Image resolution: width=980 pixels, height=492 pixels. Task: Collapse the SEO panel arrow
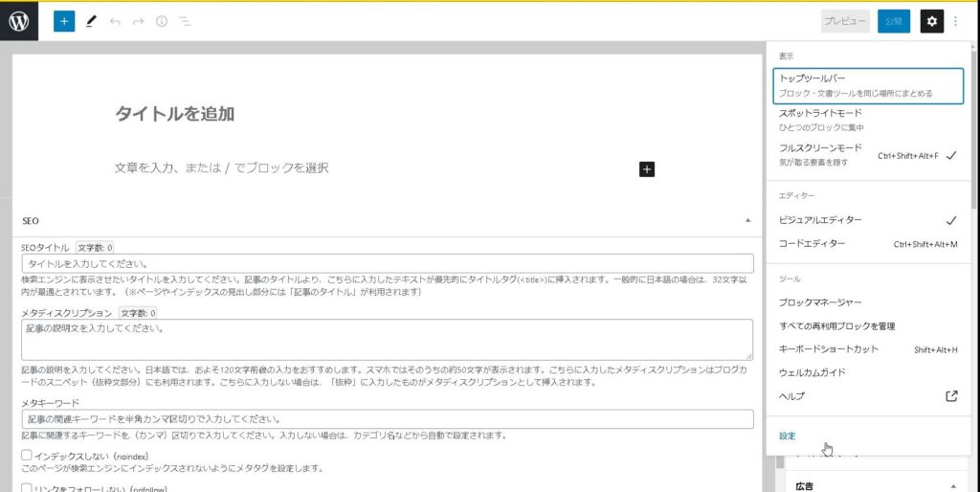pos(747,220)
